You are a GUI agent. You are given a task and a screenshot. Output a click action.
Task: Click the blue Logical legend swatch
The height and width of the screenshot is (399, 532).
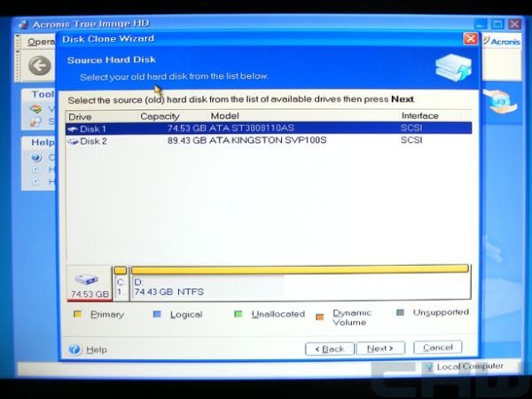(157, 314)
